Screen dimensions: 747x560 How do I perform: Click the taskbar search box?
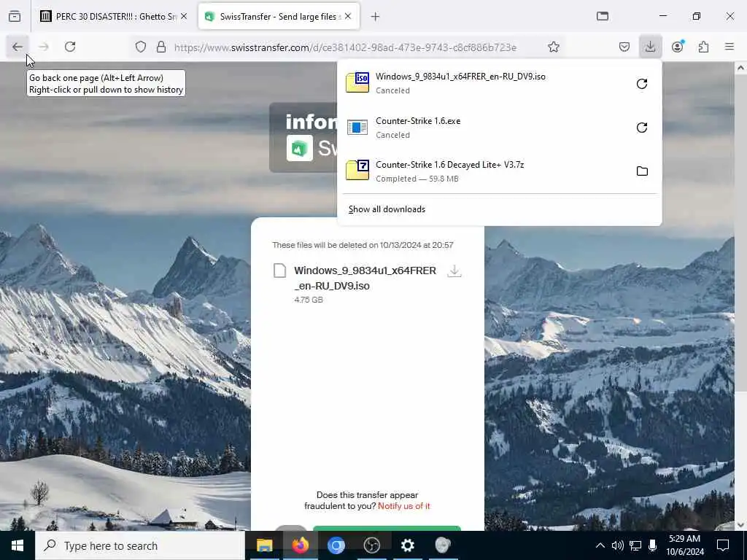pos(140,545)
